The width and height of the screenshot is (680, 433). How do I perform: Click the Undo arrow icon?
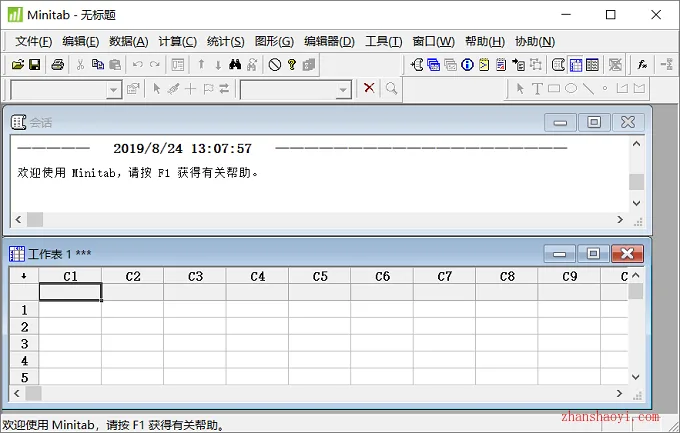138,65
